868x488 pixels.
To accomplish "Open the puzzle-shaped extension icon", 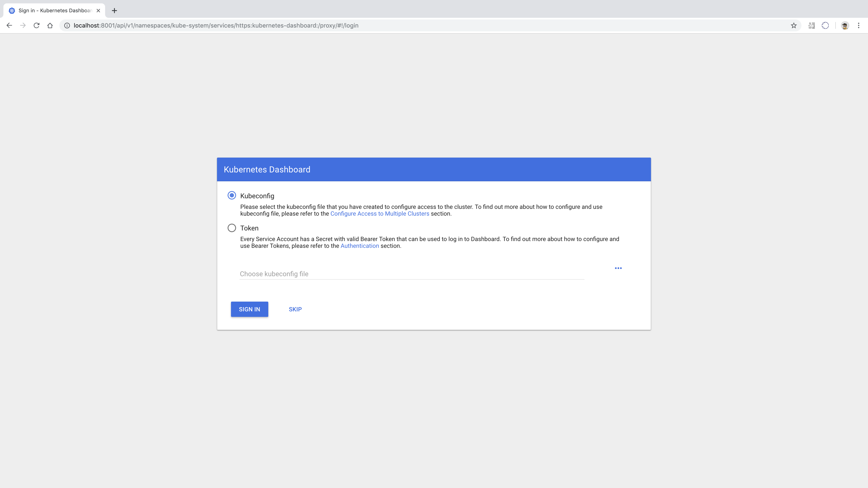I will pos(811,26).
